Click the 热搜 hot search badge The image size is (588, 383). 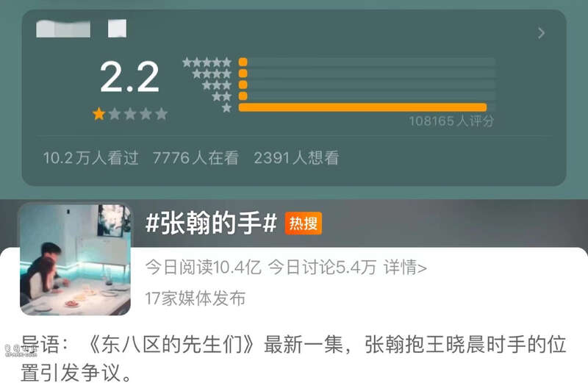coord(303,223)
